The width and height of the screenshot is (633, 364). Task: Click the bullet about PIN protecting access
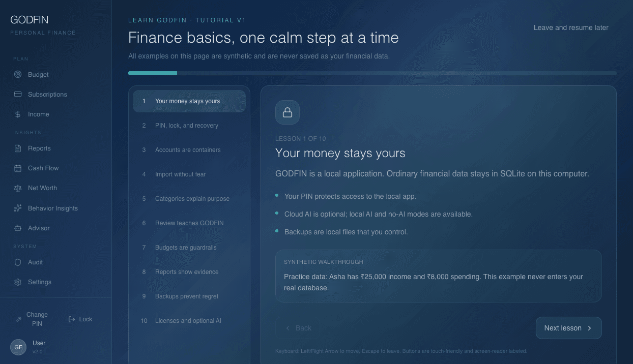(350, 196)
